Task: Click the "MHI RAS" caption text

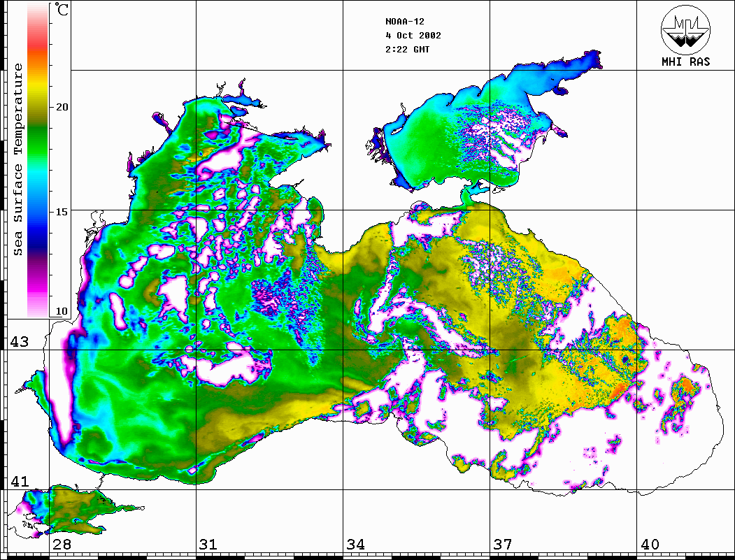Action: coord(686,62)
